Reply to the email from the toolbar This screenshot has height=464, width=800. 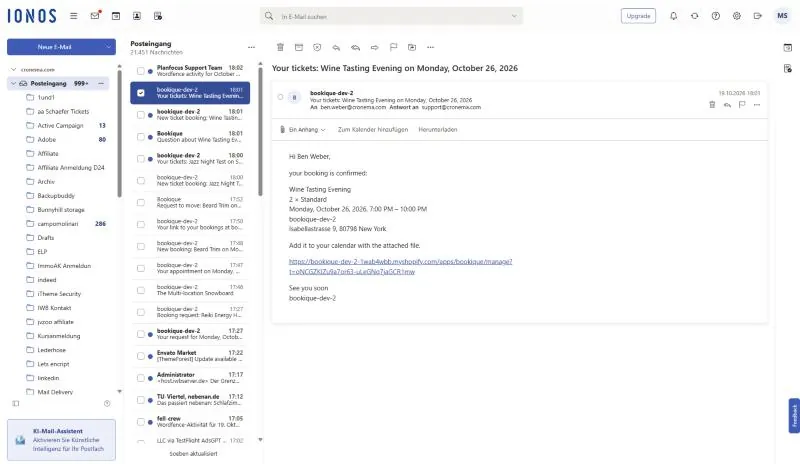pos(336,47)
